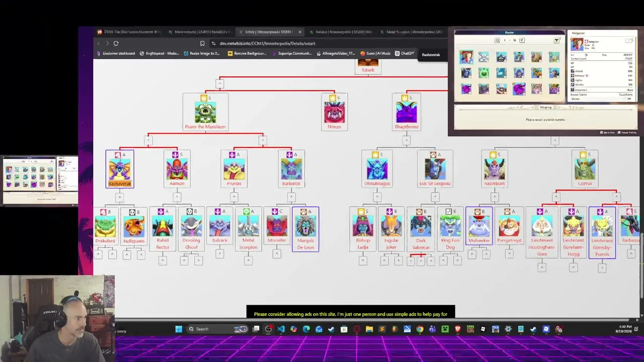Select the Drooling Ghoul monster portrait
The image size is (644, 362).
pos(191,226)
